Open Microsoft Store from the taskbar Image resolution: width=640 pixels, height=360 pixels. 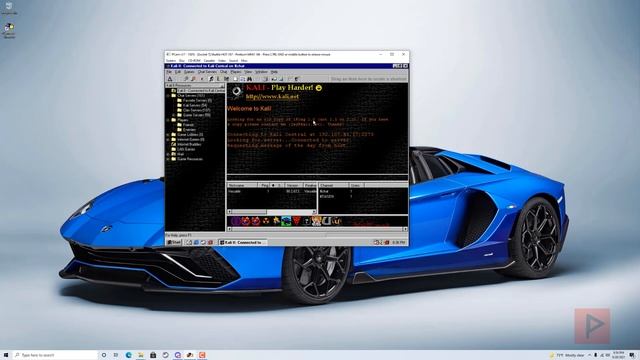153,355
